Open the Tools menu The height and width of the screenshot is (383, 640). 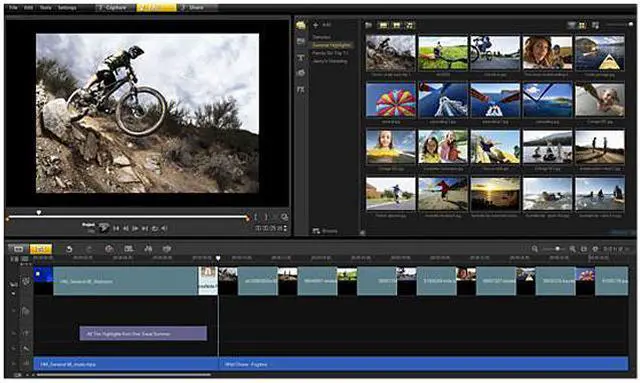click(46, 8)
